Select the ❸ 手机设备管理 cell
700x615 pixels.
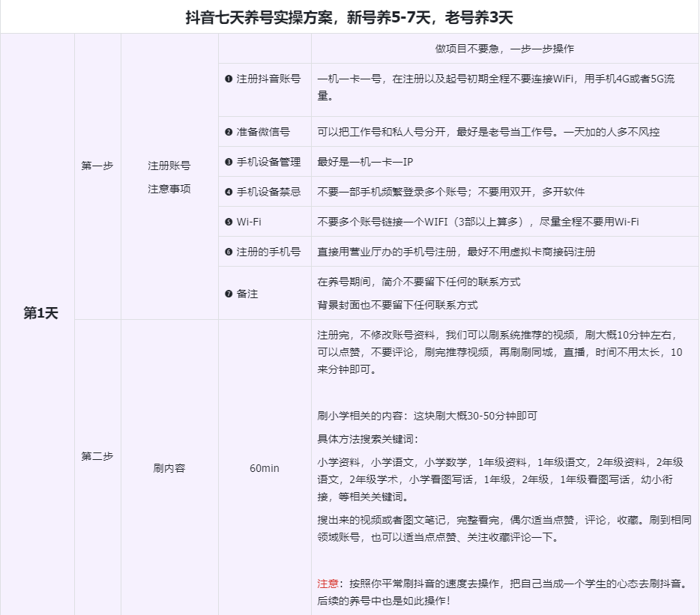(x=265, y=162)
